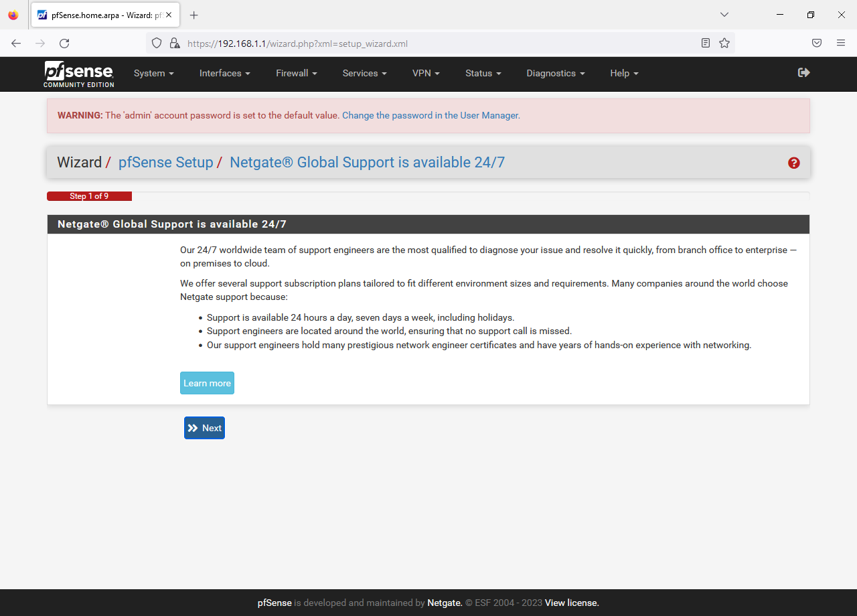Open the View license link in footer

pos(572,603)
